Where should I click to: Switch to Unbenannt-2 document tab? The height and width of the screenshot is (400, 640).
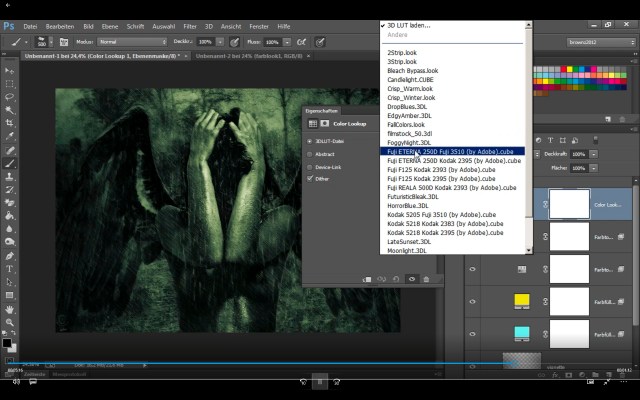click(245, 57)
